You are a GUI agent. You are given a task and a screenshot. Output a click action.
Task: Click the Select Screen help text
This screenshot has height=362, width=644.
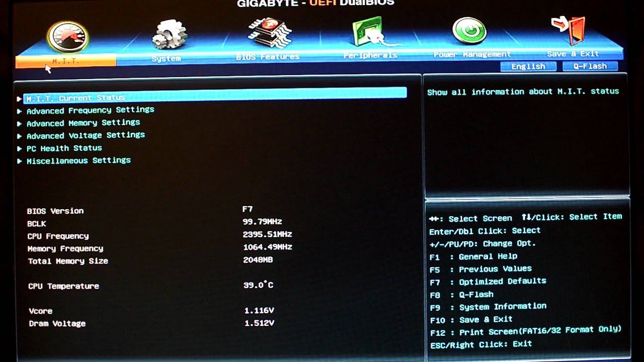click(x=470, y=219)
